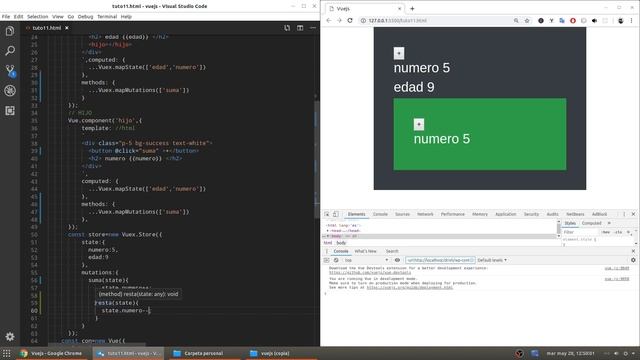640x360 pixels.
Task: Select the Vuejs browser tab
Action: tap(365, 9)
